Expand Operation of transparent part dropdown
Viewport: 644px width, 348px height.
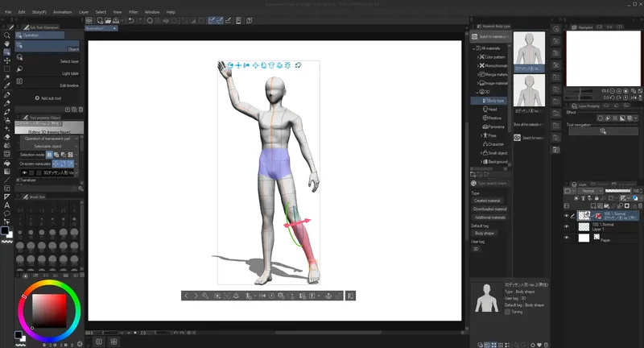[49, 139]
